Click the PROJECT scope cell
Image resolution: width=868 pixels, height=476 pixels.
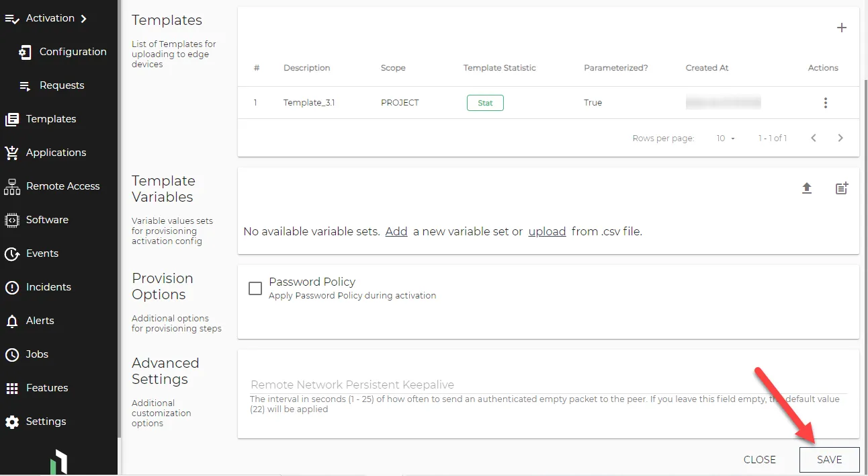coord(400,103)
